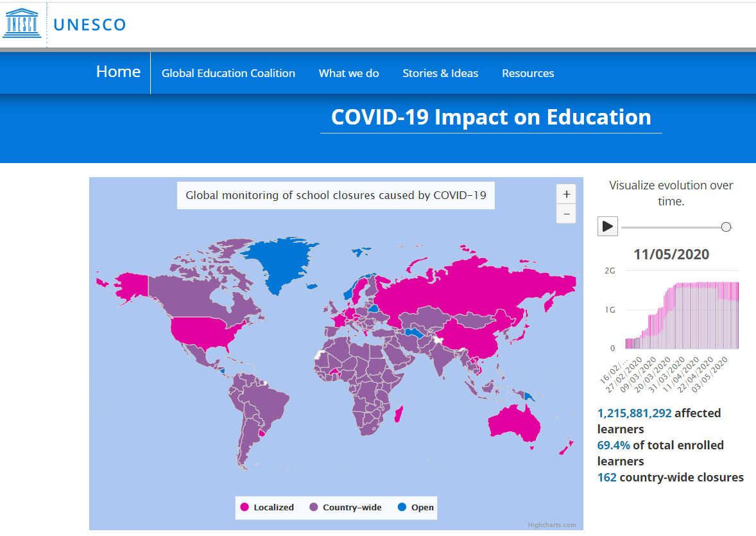This screenshot has height=536, width=756.
Task: Open Stories & Ideas section
Action: [x=440, y=73]
